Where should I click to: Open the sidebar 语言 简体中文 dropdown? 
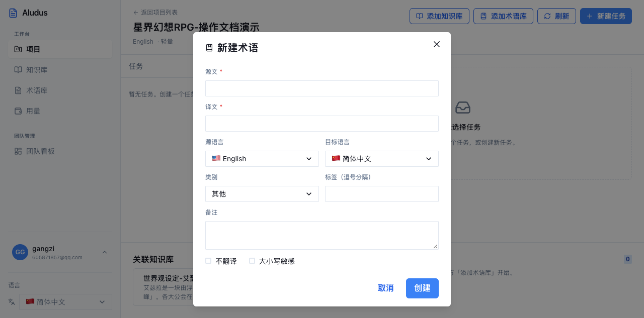[x=65, y=302]
